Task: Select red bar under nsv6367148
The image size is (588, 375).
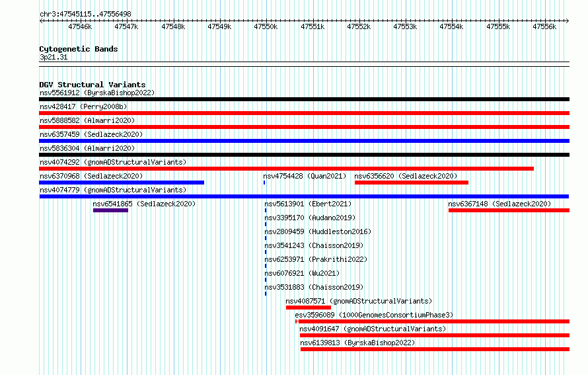Action: click(509, 210)
